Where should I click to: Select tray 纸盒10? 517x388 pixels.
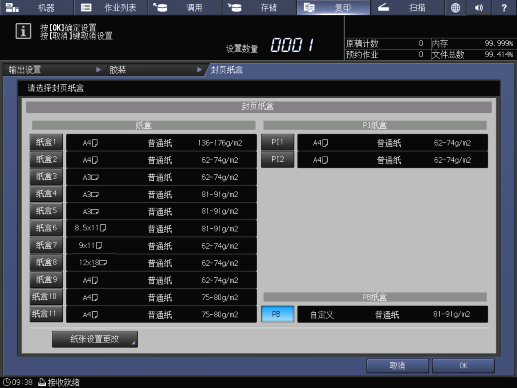(46, 297)
